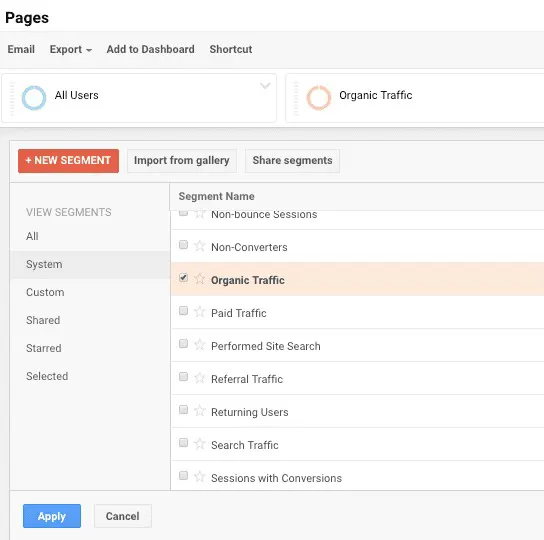Star the Sessions with Conversions segment

199,476
